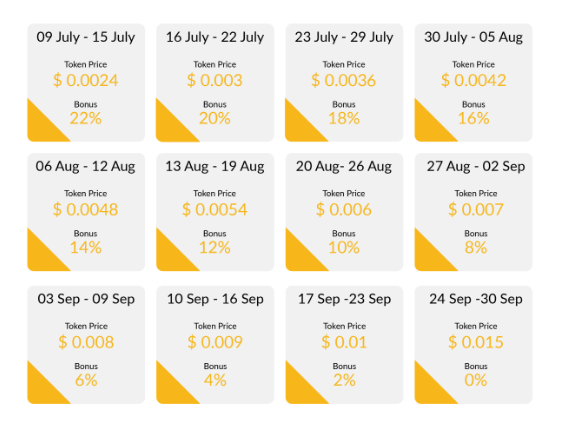The image size is (566, 430).
Task: Click the 4% bonus value
Action: point(215,380)
